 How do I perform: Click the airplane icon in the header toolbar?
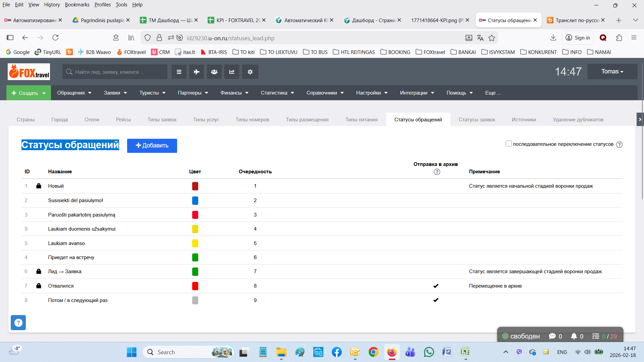click(x=197, y=72)
